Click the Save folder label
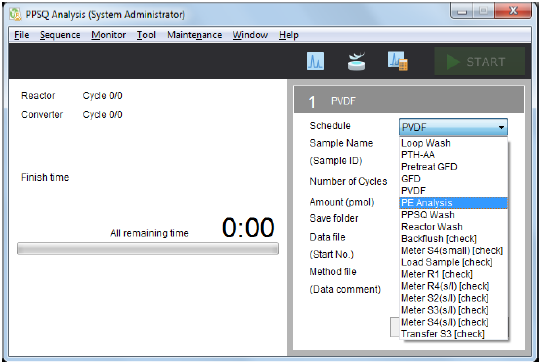Image resolution: width=541 pixels, height=363 pixels. (334, 218)
